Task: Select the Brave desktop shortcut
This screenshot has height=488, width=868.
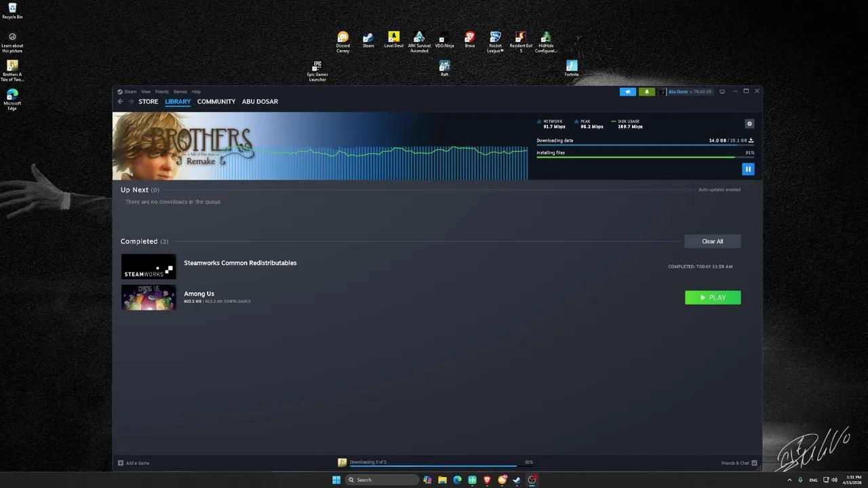Action: 470,39
